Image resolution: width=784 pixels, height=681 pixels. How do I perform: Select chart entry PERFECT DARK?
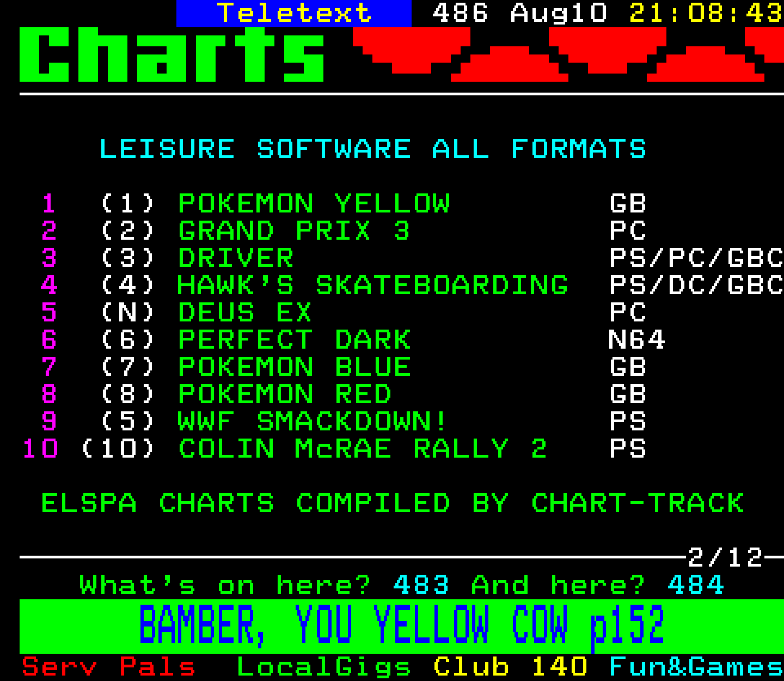click(295, 340)
